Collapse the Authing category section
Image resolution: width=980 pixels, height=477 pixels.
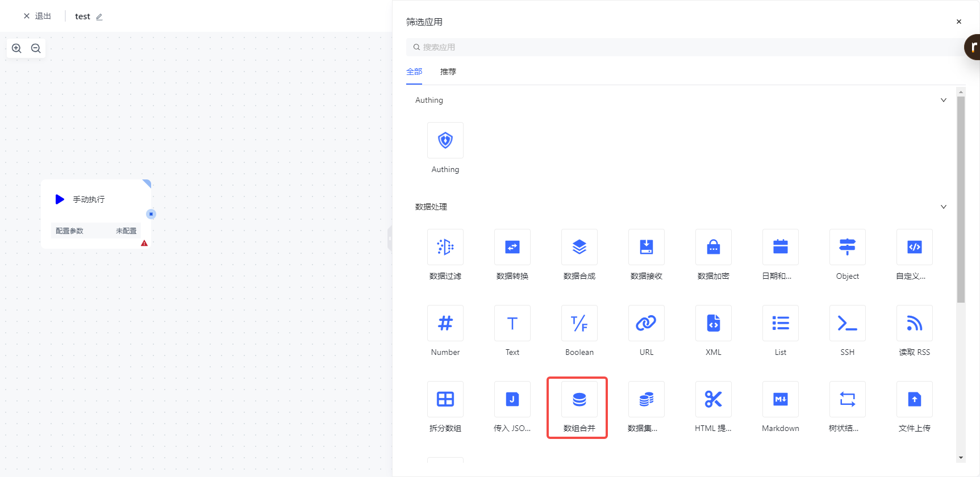(943, 100)
